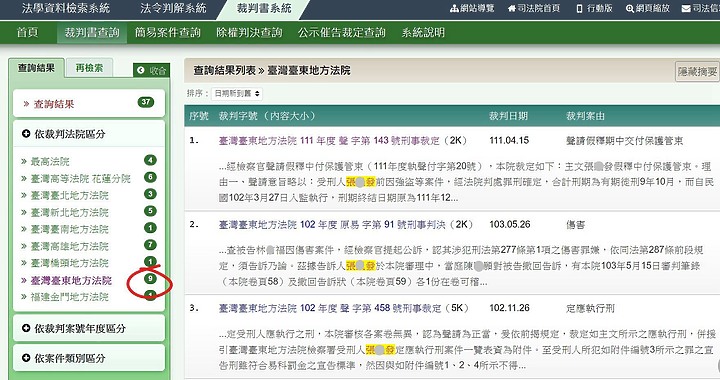
Task: Open 系統說明 menu item
Action: (x=423, y=32)
